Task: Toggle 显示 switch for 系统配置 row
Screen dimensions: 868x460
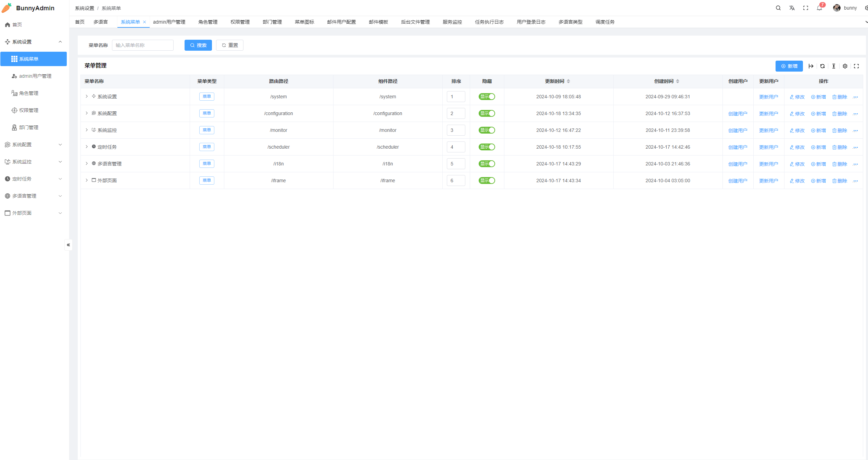Action: [x=487, y=113]
